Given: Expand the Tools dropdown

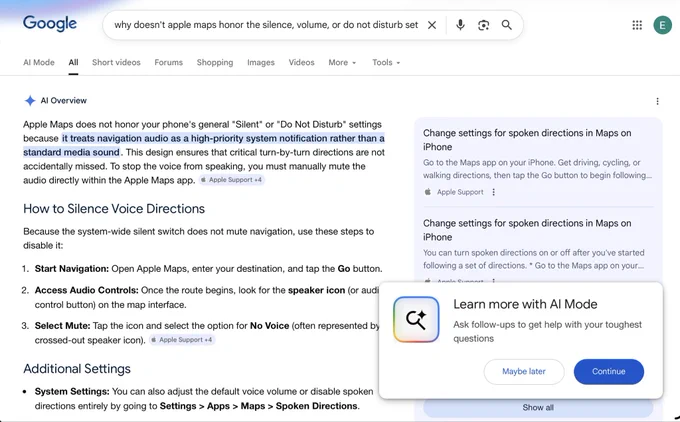Looking at the screenshot, I should point(386,62).
